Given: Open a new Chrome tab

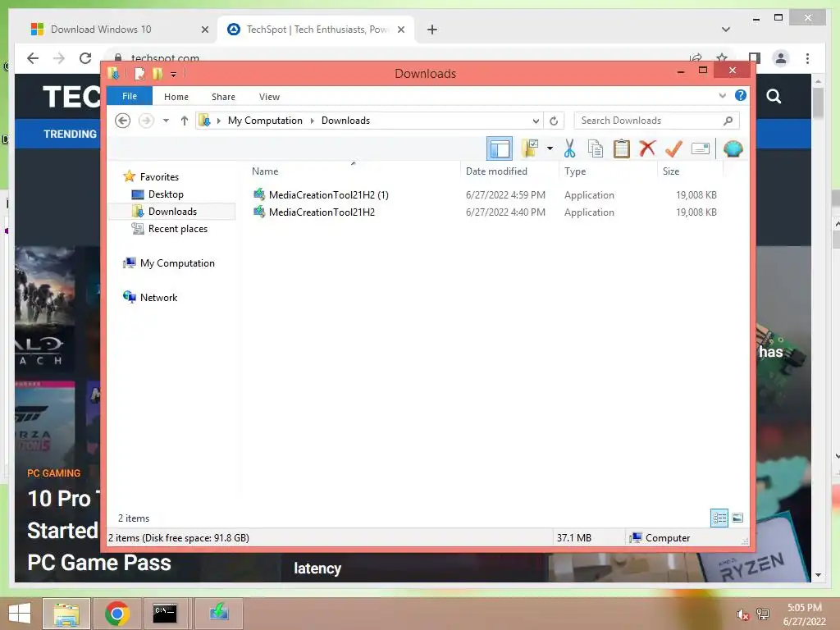Looking at the screenshot, I should tap(432, 30).
